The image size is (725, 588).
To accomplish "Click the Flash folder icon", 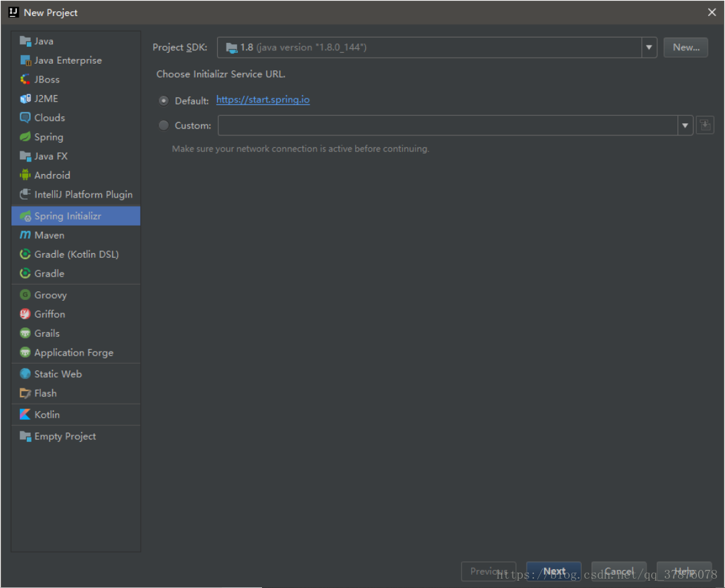I will (25, 393).
